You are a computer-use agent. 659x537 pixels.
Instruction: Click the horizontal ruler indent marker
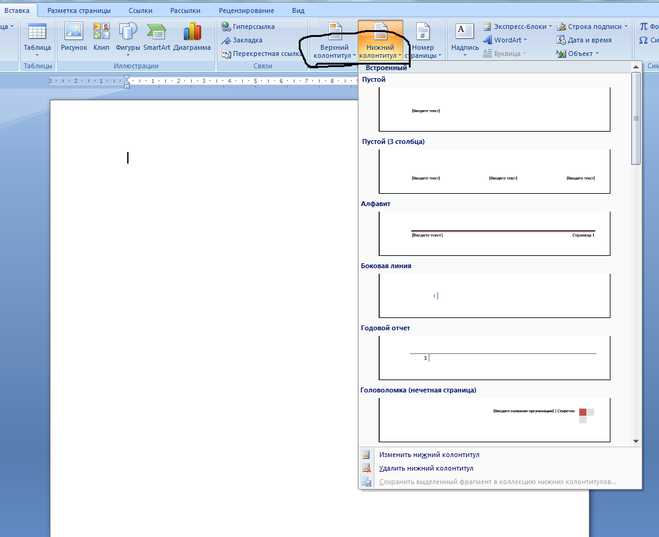[126, 82]
